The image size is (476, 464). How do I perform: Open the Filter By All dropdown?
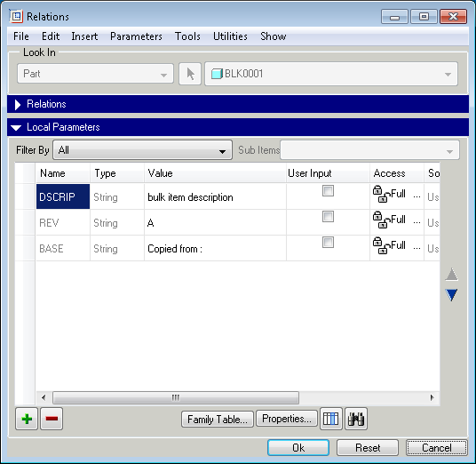pos(142,150)
